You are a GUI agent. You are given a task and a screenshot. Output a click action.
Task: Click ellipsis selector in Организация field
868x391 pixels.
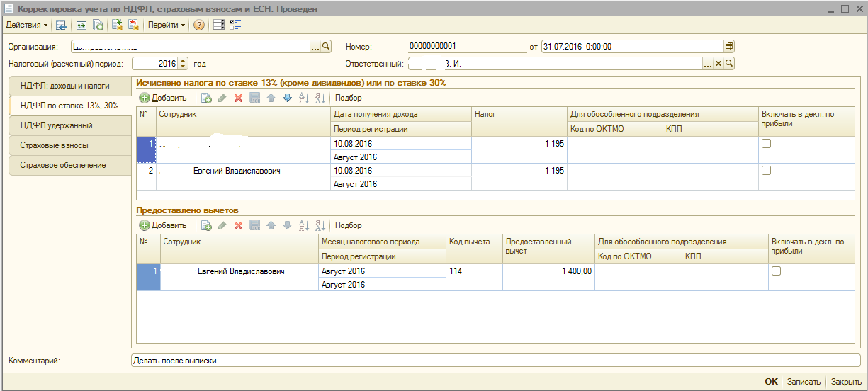pos(315,47)
